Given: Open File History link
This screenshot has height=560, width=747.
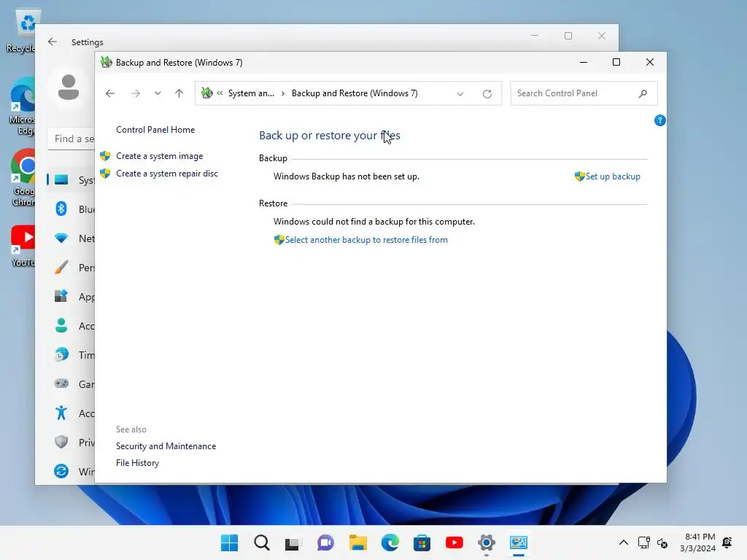Looking at the screenshot, I should 137,463.
